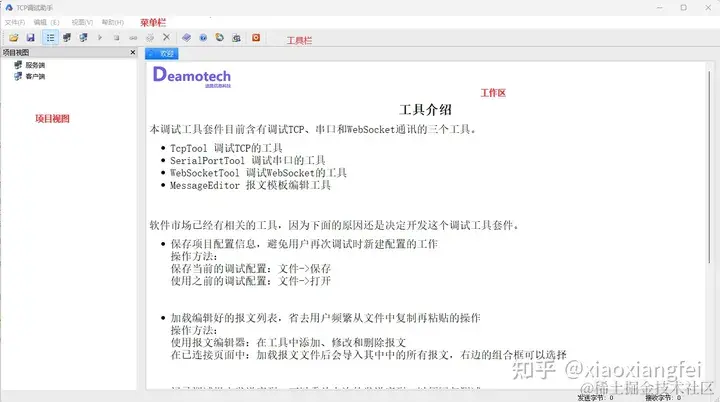
Task: Minimize the TCP调试助手 window
Action: (x=659, y=7)
